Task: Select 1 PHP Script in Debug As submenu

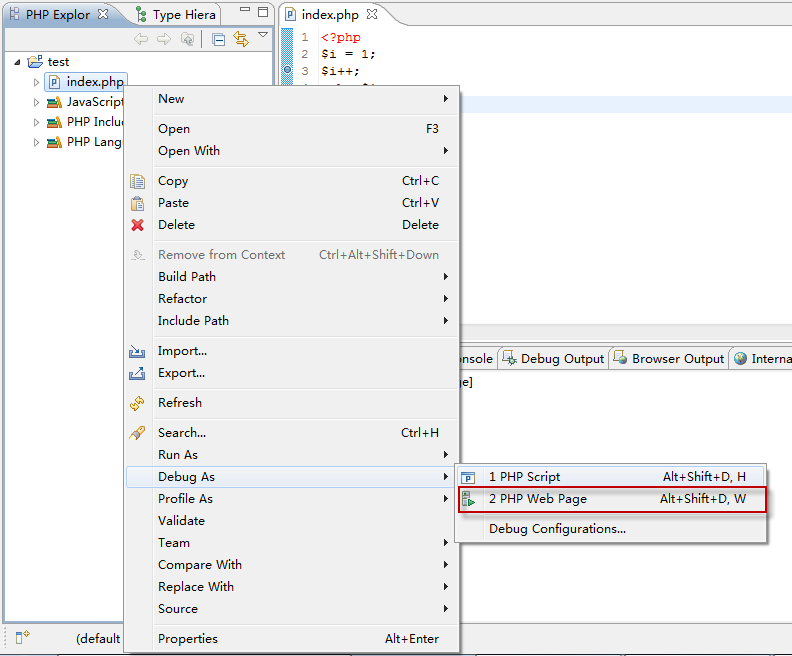Action: (524, 477)
